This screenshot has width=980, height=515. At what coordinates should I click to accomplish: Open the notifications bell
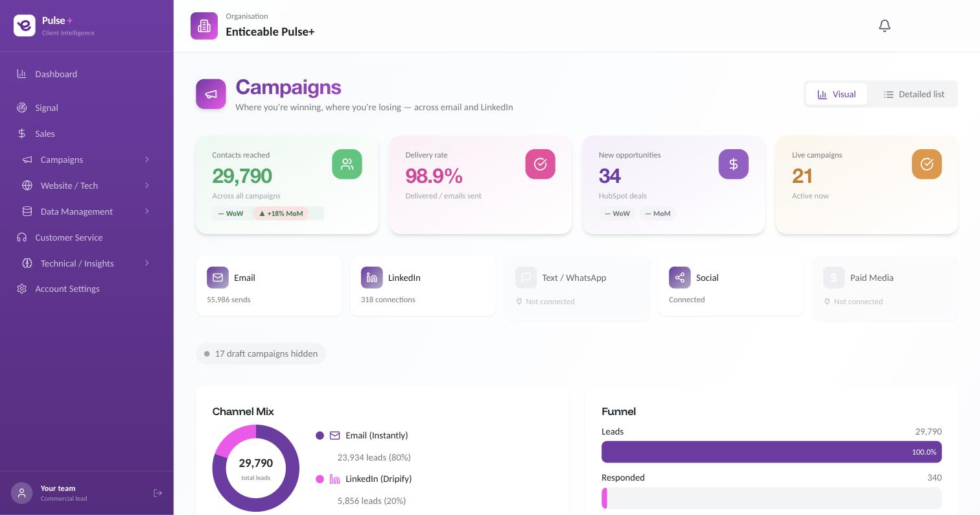[x=885, y=26]
